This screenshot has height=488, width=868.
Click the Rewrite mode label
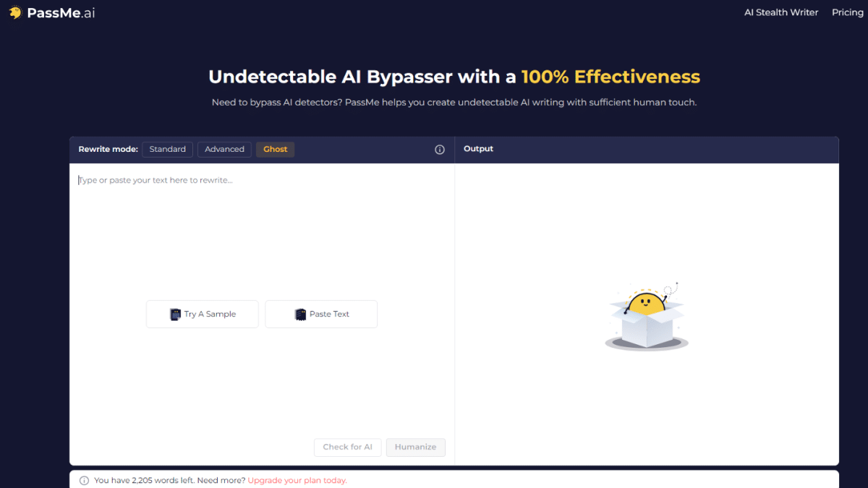(107, 149)
